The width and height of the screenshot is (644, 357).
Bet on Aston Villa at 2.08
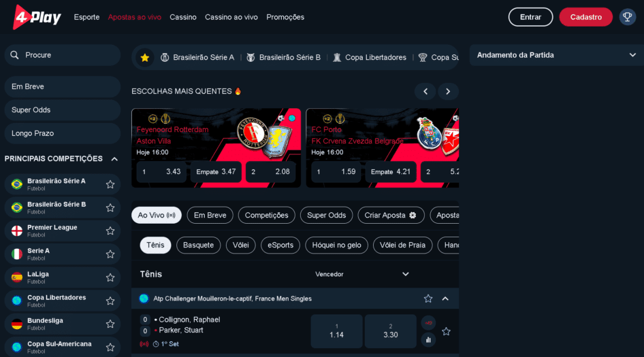click(x=270, y=171)
